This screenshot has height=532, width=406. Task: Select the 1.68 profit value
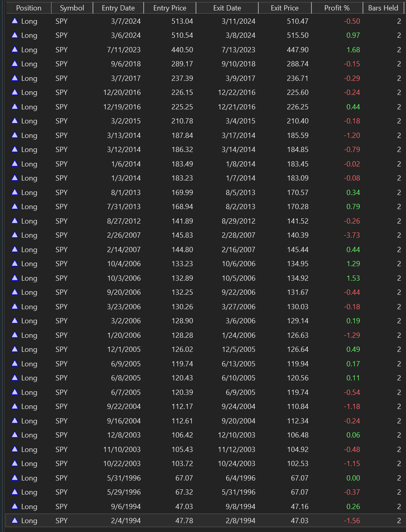(x=353, y=50)
